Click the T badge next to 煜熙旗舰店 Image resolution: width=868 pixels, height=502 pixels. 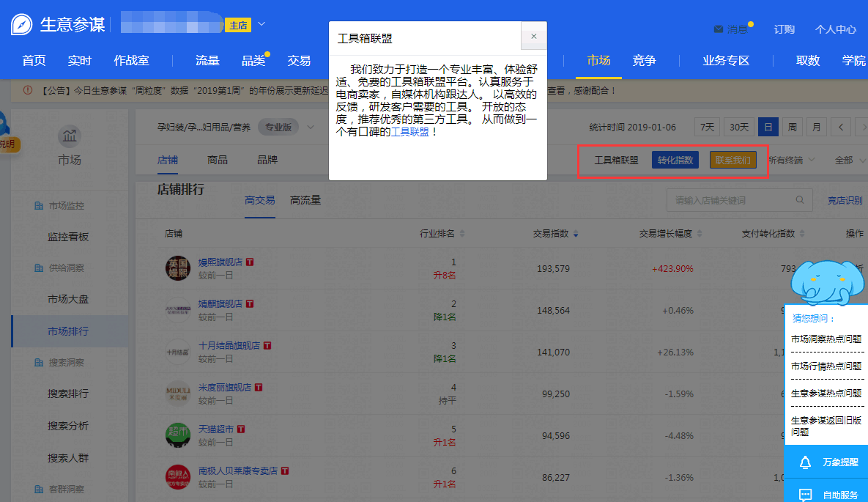click(251, 262)
